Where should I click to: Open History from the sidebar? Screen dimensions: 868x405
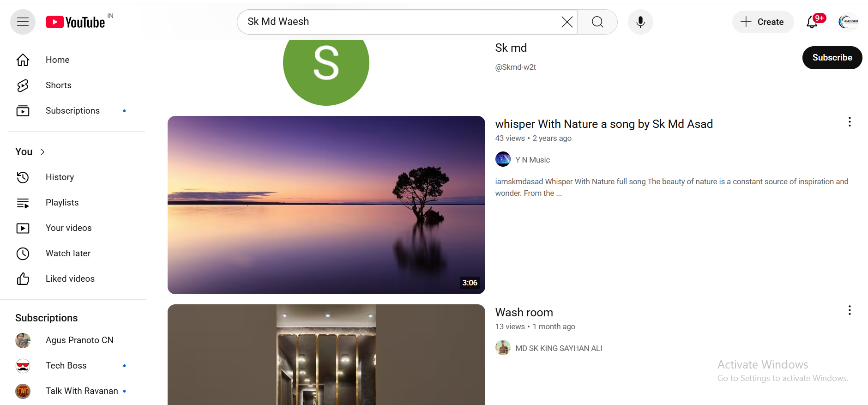[60, 177]
